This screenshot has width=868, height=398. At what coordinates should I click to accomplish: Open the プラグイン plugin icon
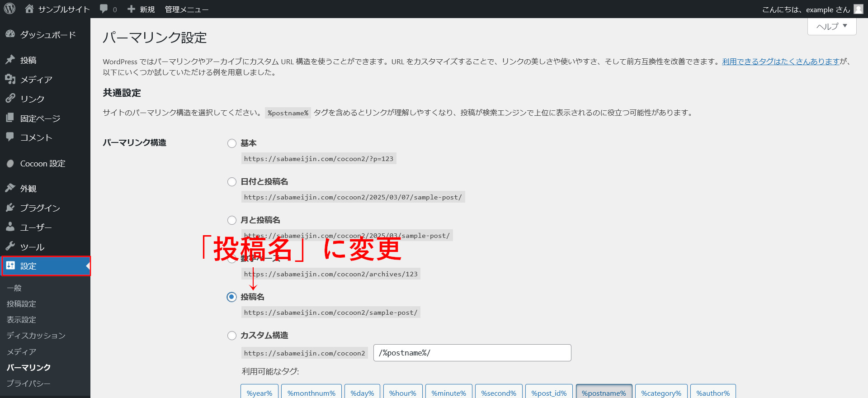[10, 208]
